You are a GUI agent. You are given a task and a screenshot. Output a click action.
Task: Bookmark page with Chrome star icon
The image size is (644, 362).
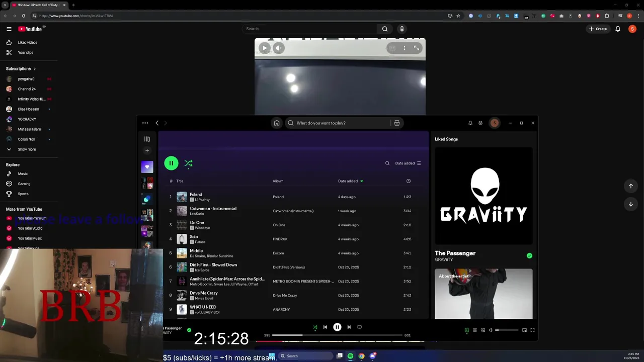[x=458, y=16]
